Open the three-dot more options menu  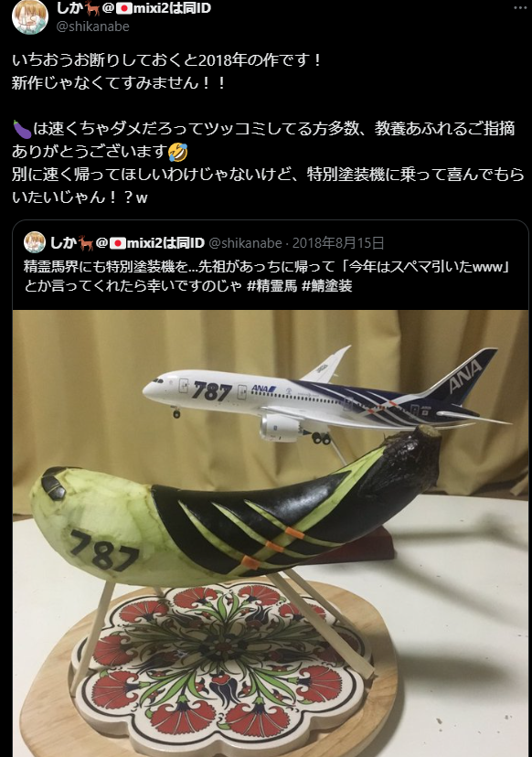(520, 7)
